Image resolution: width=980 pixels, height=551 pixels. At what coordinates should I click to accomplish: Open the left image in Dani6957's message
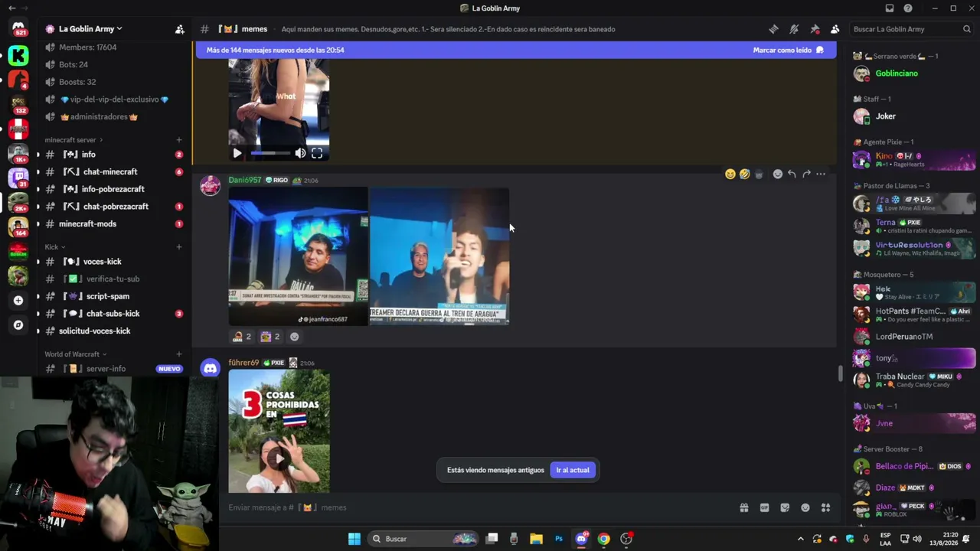(x=298, y=256)
